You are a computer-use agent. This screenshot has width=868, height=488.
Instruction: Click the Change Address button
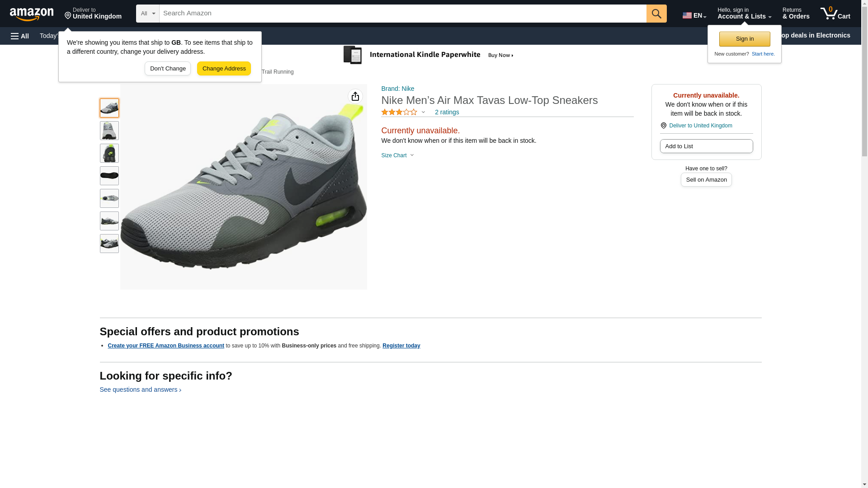tap(224, 69)
